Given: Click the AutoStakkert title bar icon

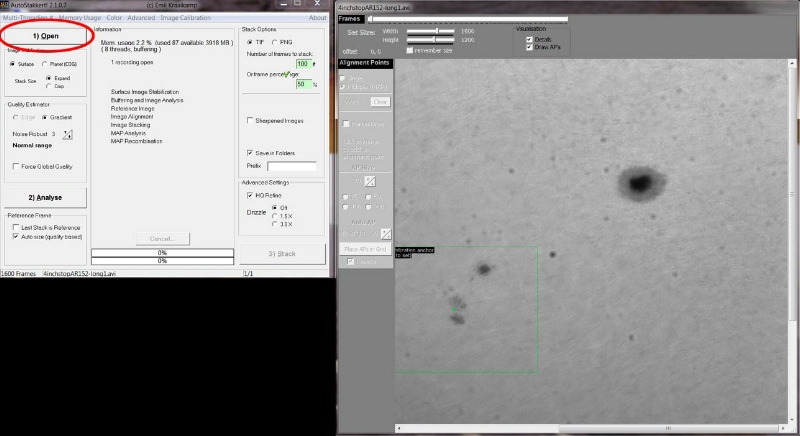Looking at the screenshot, I should 5,4.
